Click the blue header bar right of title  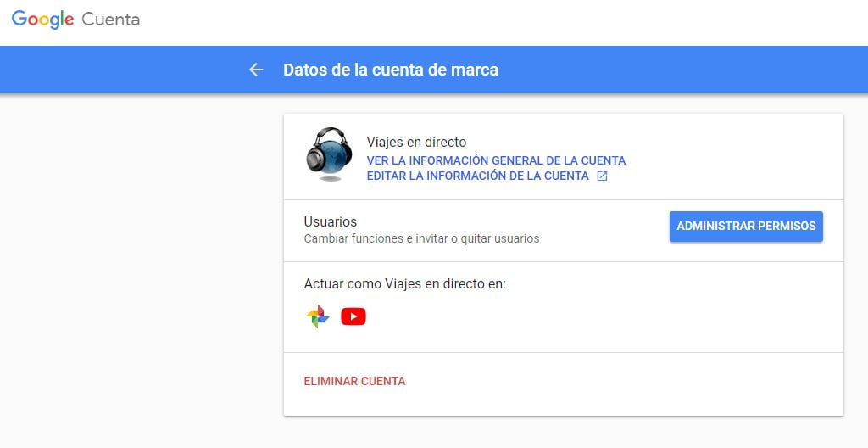(x=678, y=70)
